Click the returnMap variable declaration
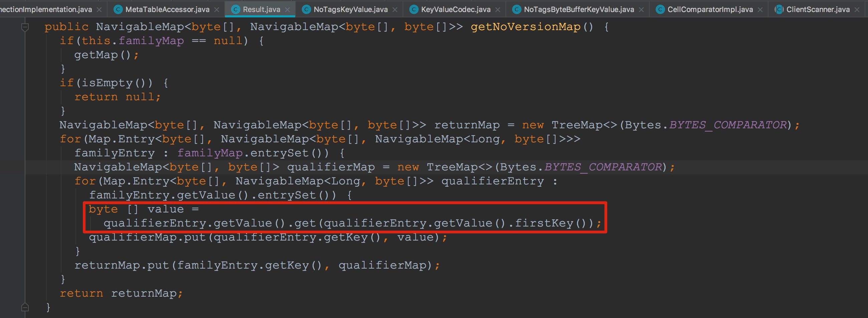 pyautogui.click(x=467, y=125)
